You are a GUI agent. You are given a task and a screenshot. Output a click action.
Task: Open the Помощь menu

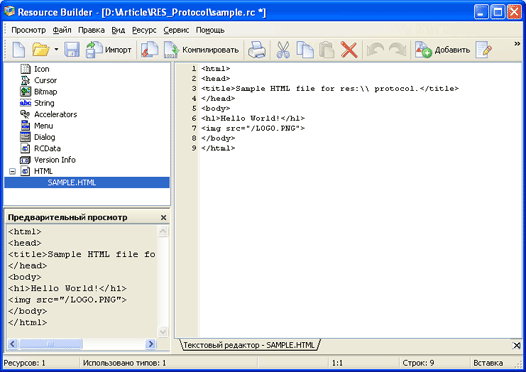(210, 30)
